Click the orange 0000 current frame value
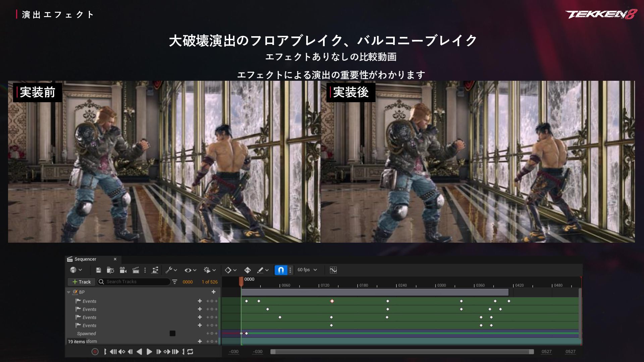The height and width of the screenshot is (362, 644). (187, 282)
